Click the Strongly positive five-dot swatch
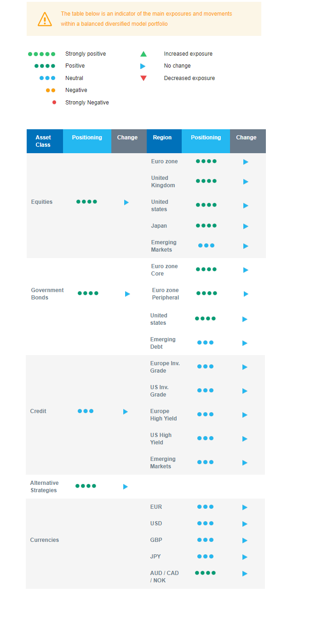 (41, 54)
